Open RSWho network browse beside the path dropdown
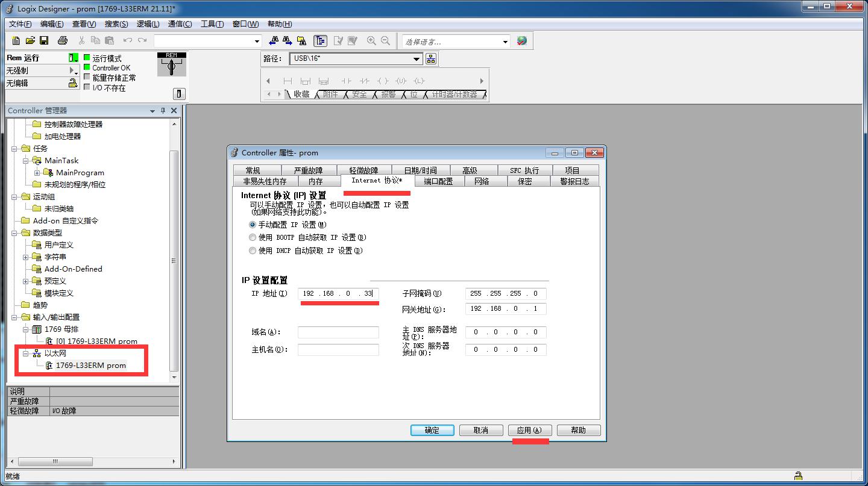The height and width of the screenshot is (486, 868). coord(430,58)
